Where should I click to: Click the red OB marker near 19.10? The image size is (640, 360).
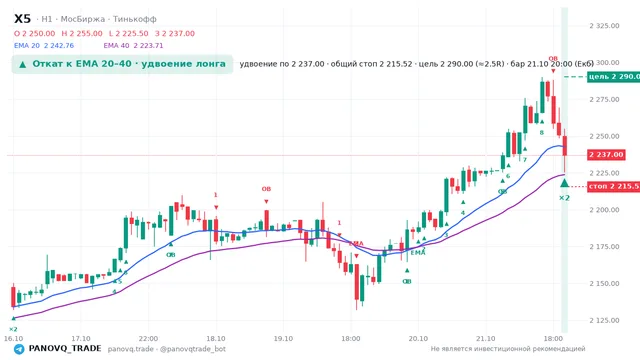pyautogui.click(x=266, y=189)
